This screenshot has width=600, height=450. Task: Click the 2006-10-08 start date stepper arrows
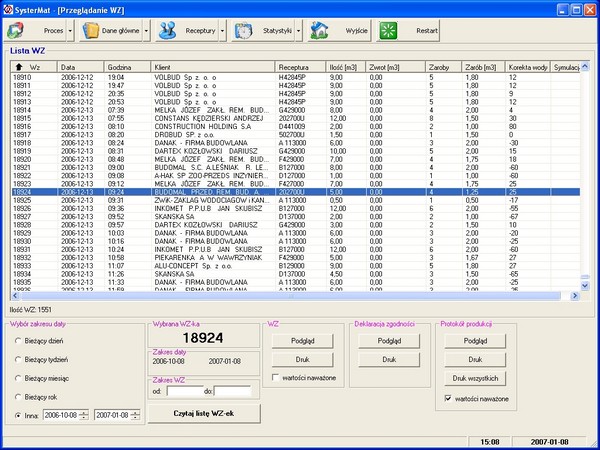coord(84,415)
